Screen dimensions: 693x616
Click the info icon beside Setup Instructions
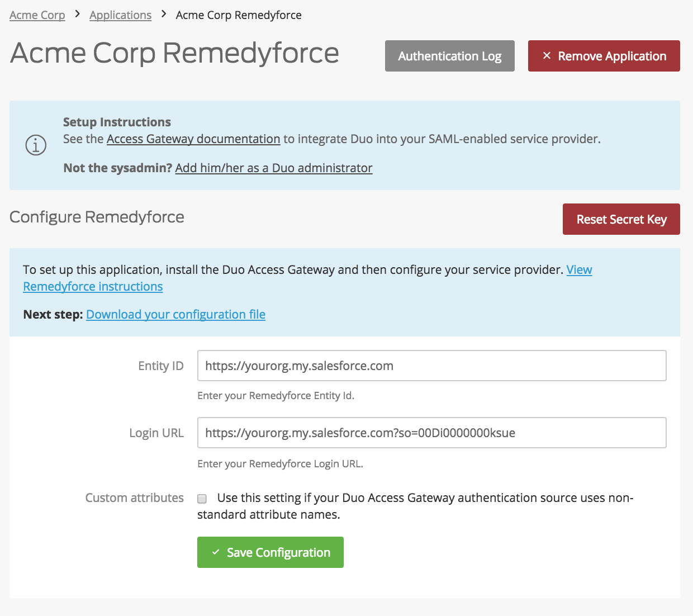[x=35, y=145]
